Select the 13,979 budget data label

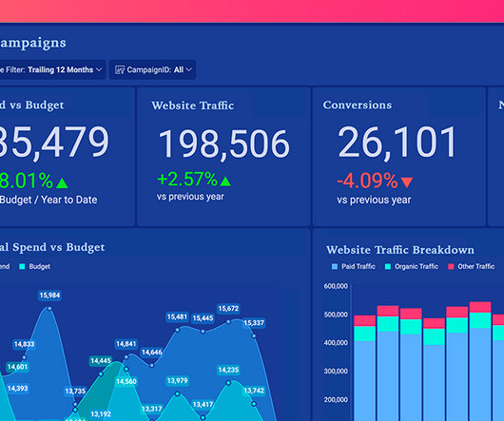(x=178, y=381)
